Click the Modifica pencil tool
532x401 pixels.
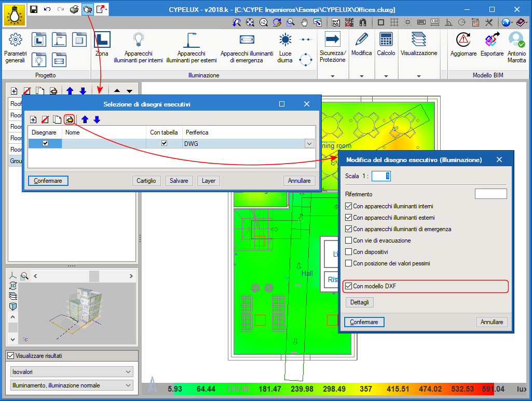click(361, 44)
